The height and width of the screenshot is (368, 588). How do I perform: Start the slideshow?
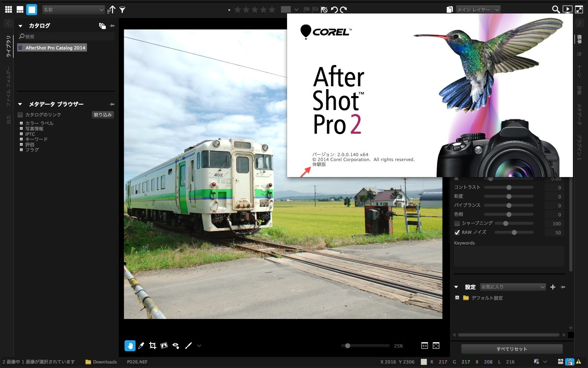568,9
